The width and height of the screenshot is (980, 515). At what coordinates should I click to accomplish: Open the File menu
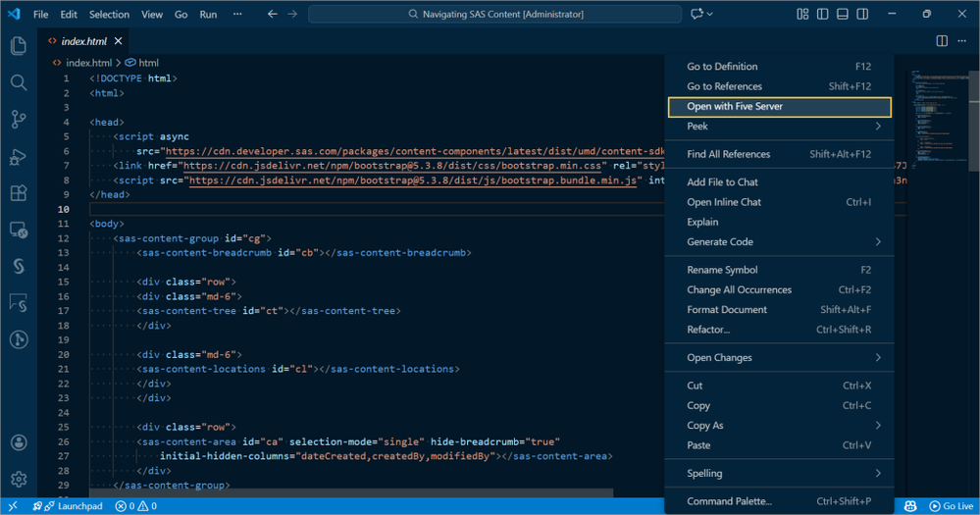tap(40, 14)
